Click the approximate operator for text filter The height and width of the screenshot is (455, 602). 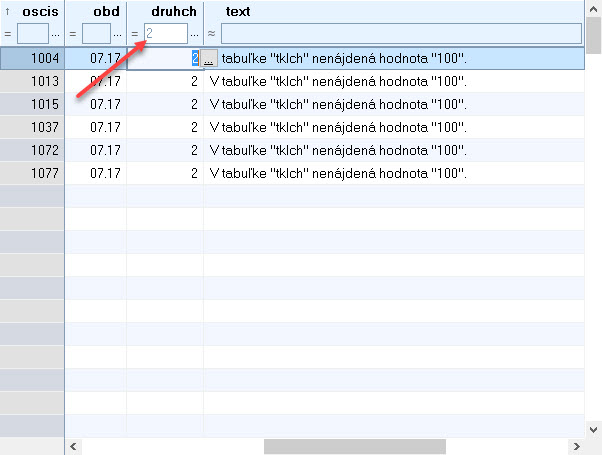(211, 34)
